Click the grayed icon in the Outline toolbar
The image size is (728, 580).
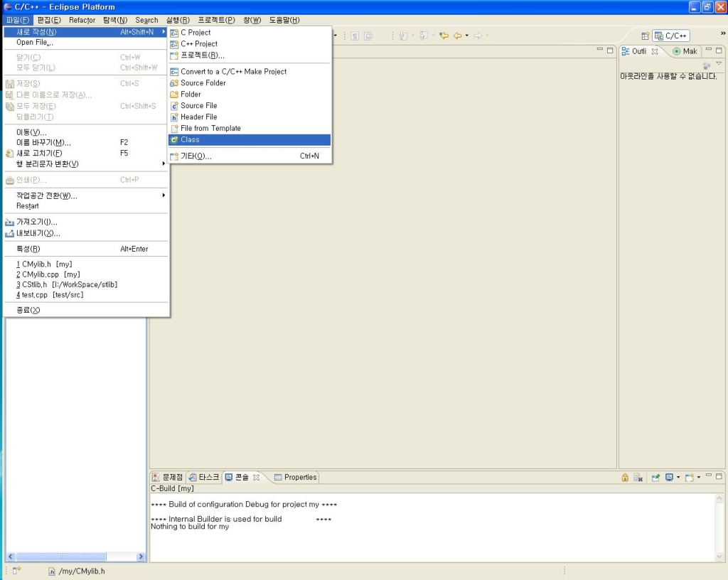707,65
